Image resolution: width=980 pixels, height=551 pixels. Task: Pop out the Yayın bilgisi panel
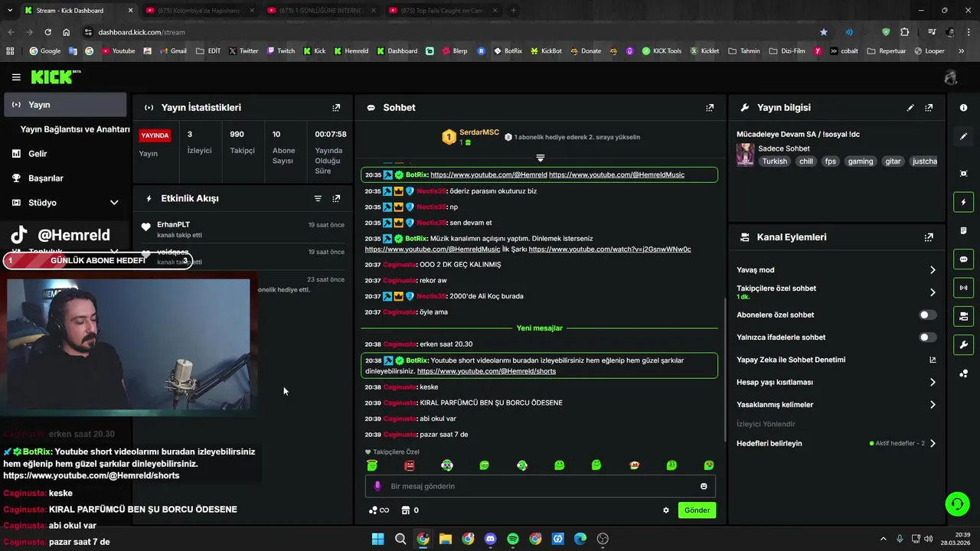click(929, 108)
